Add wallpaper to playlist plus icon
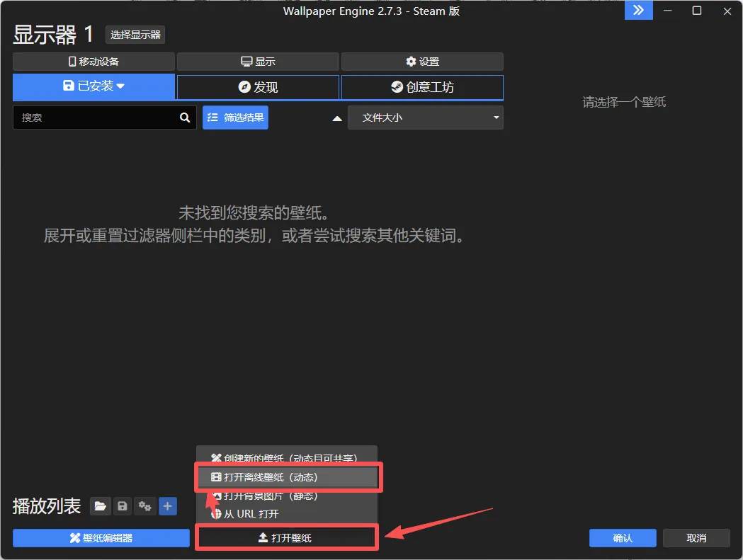This screenshot has width=743, height=560. click(167, 506)
